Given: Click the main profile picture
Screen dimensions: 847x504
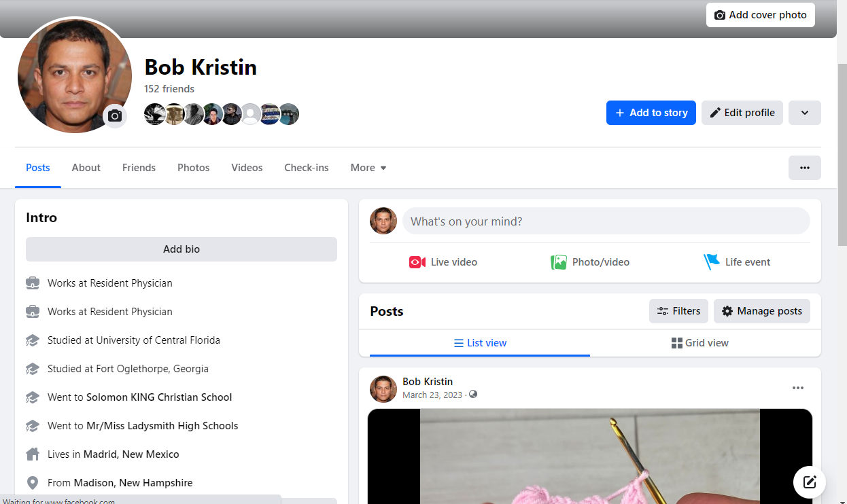Looking at the screenshot, I should 75,75.
